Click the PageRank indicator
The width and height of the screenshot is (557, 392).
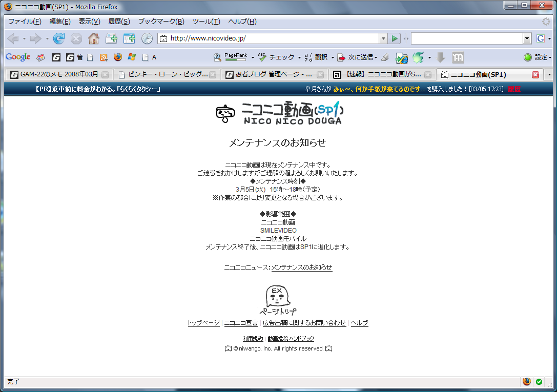(236, 57)
